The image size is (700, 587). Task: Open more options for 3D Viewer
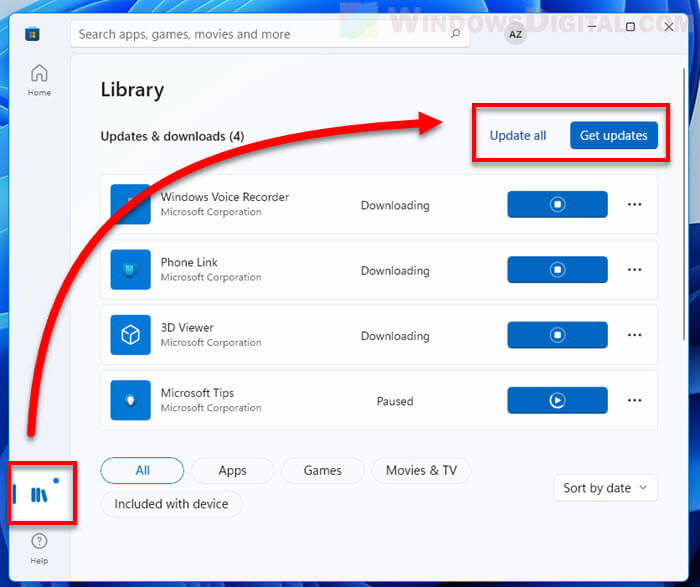point(634,335)
